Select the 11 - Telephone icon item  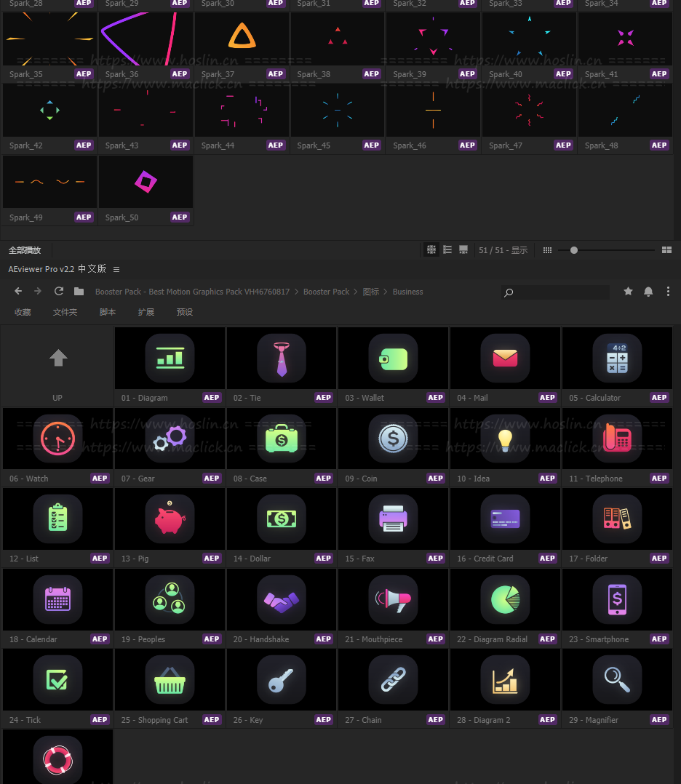[x=617, y=447]
